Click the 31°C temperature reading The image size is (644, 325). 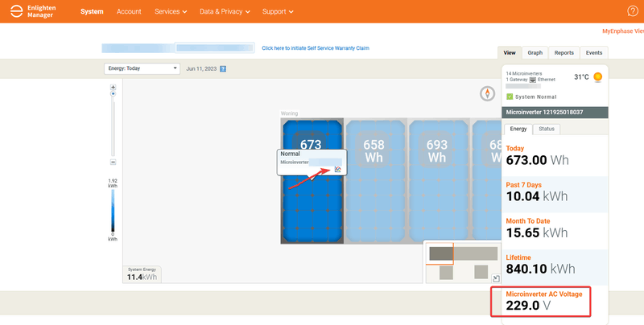click(581, 77)
